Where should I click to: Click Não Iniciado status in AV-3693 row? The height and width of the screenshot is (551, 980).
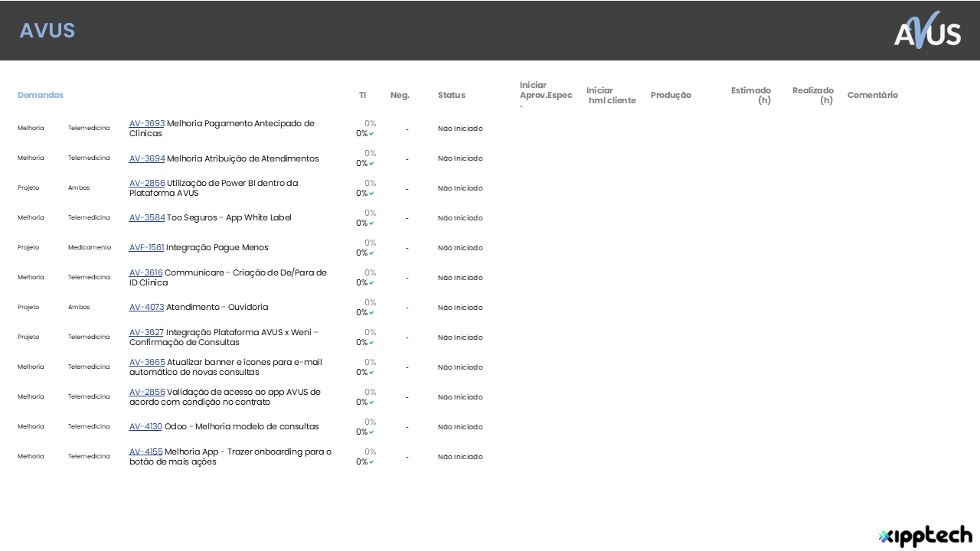(460, 129)
